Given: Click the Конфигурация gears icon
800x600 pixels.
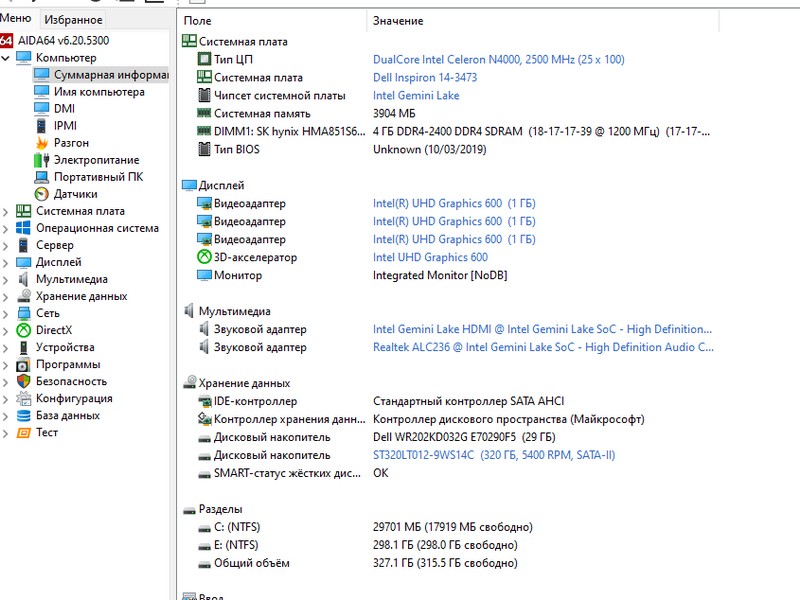Looking at the screenshot, I should click(x=23, y=398).
